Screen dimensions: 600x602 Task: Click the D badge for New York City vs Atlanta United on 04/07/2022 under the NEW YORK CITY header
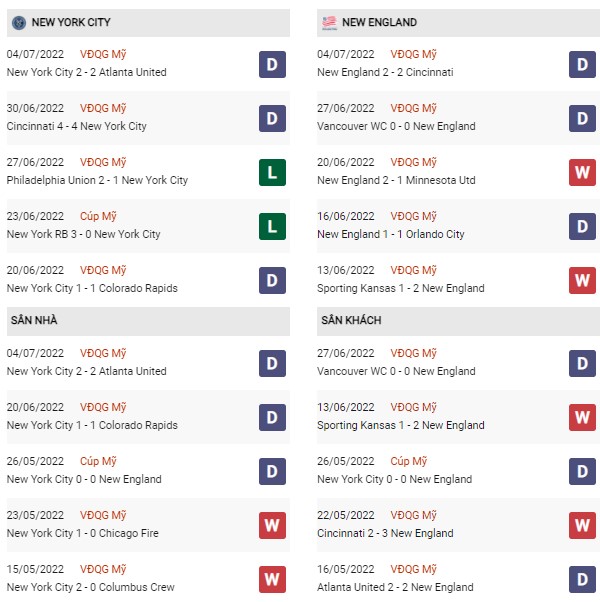(272, 64)
